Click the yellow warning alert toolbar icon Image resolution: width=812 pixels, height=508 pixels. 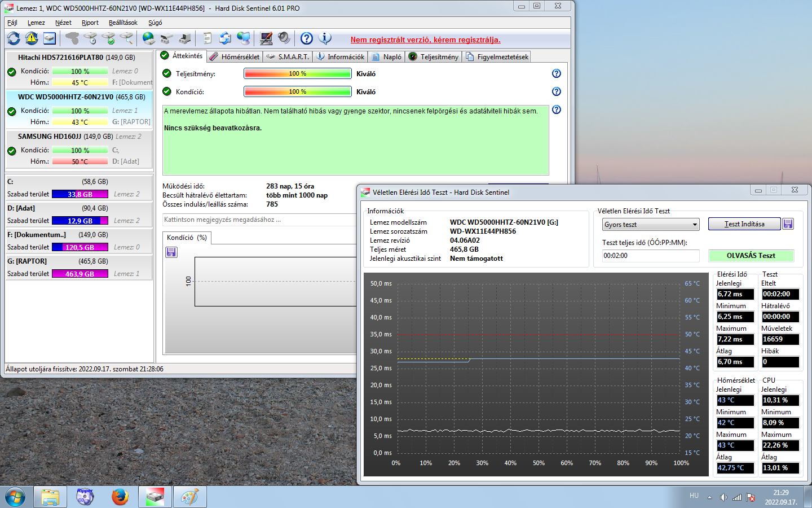pyautogui.click(x=32, y=38)
